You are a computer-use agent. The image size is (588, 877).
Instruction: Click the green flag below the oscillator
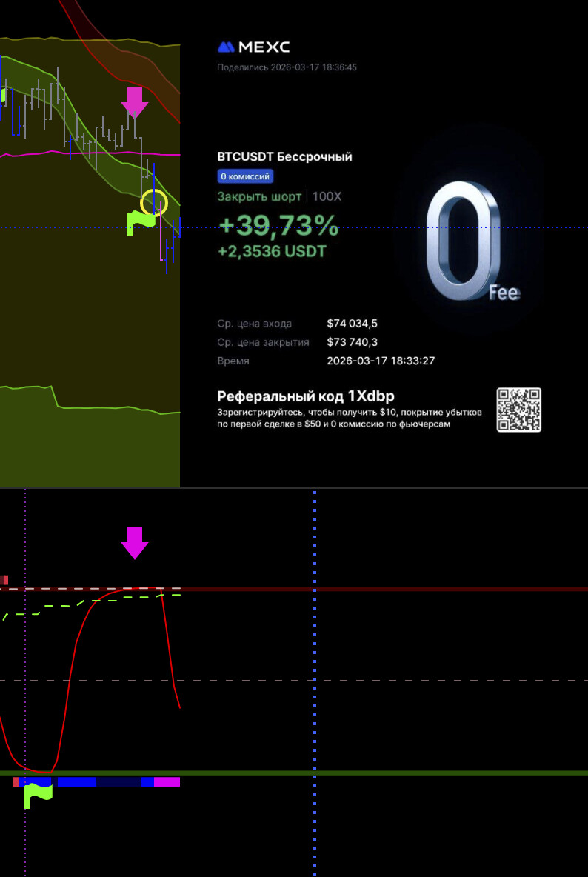tap(38, 796)
